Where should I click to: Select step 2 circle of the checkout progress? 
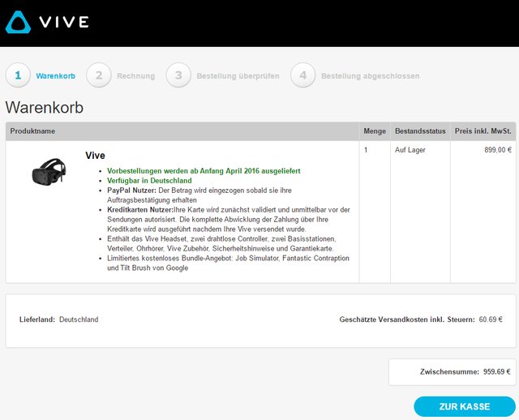(99, 75)
